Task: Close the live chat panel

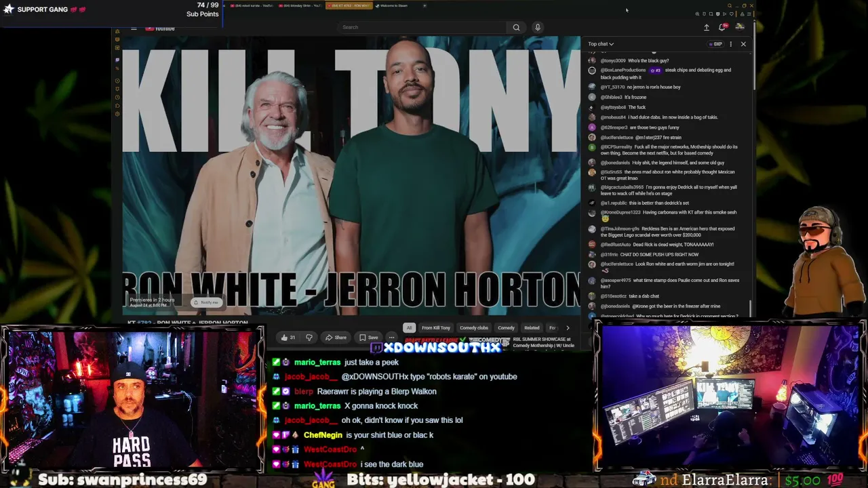Action: pyautogui.click(x=743, y=44)
